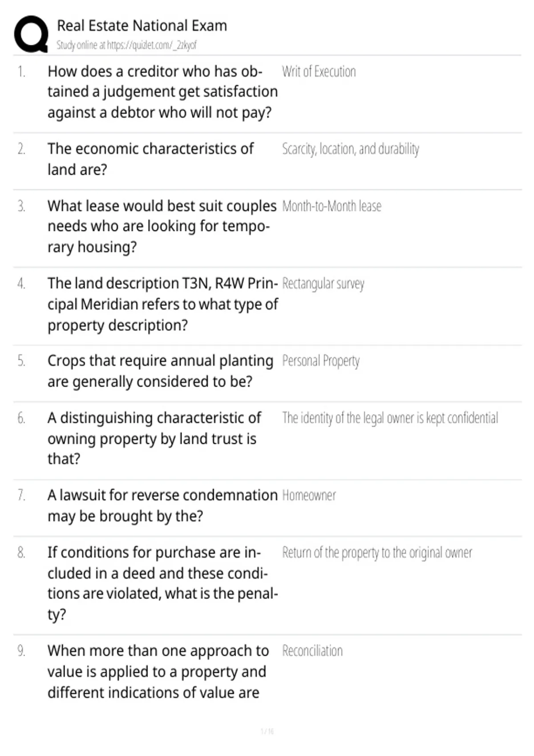Click question 5 about annual planting crops

point(160,371)
